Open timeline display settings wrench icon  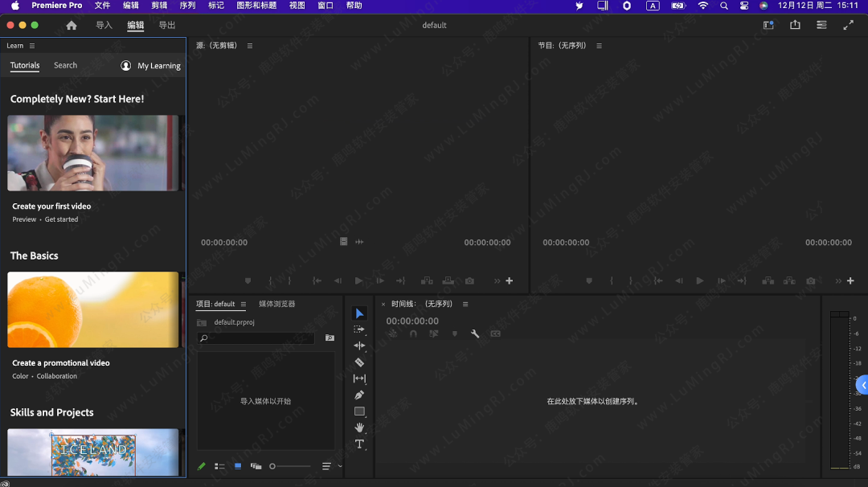tap(475, 334)
